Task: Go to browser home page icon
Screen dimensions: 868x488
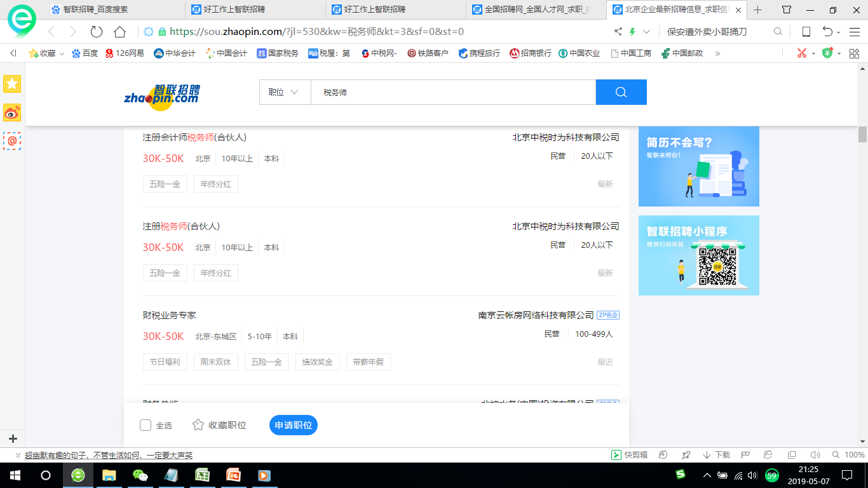Action: point(119,32)
